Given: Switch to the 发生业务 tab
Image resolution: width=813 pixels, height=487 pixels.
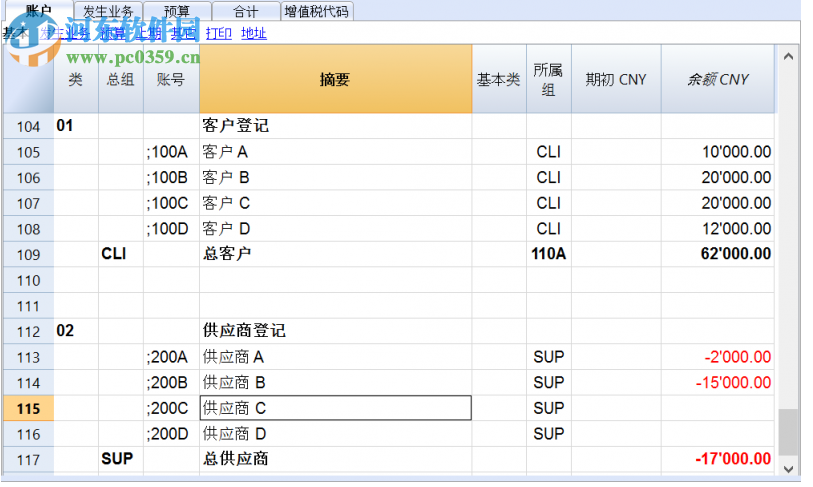Looking at the screenshot, I should point(108,11).
